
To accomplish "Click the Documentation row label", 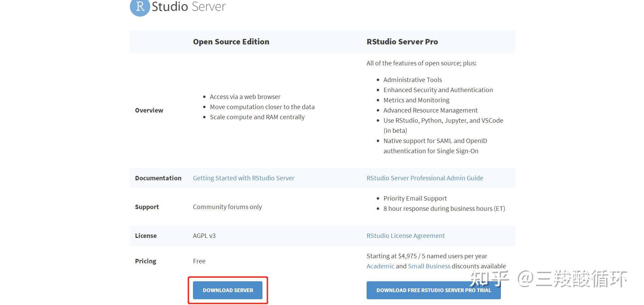I will click(x=158, y=178).
